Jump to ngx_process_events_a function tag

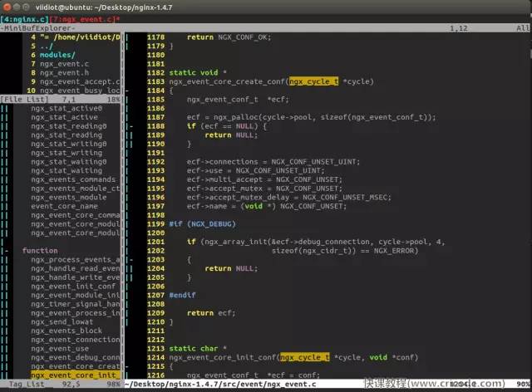pos(76,260)
